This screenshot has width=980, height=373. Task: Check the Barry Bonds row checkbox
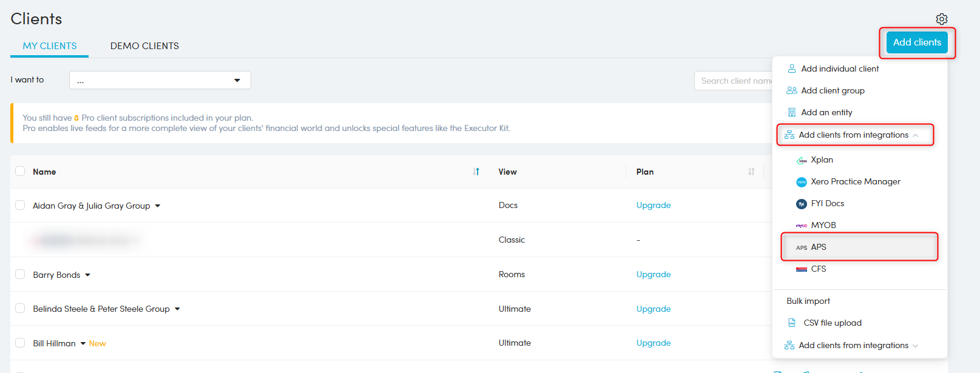tap(20, 274)
